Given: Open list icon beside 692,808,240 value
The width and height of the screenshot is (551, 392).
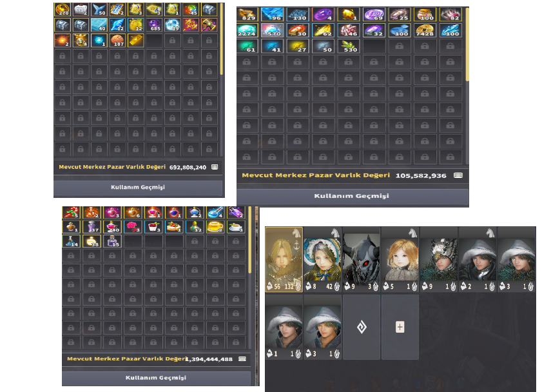Looking at the screenshot, I should point(215,167).
